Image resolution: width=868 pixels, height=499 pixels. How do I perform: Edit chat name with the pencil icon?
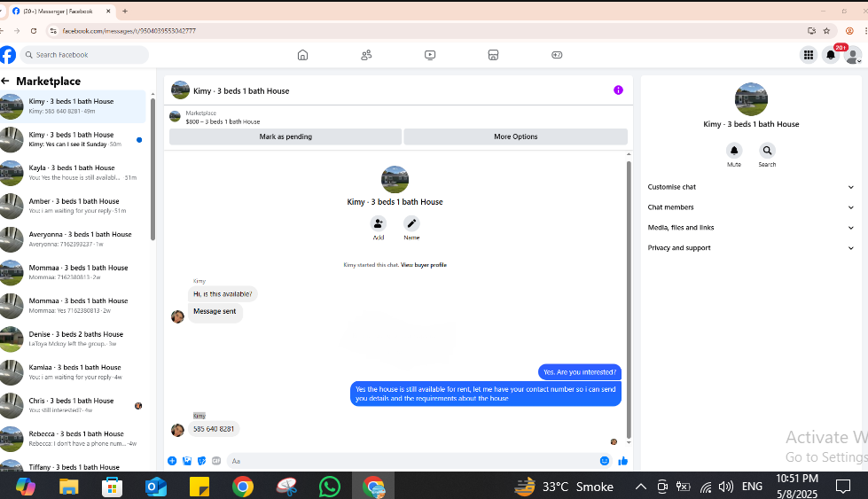[411, 223]
